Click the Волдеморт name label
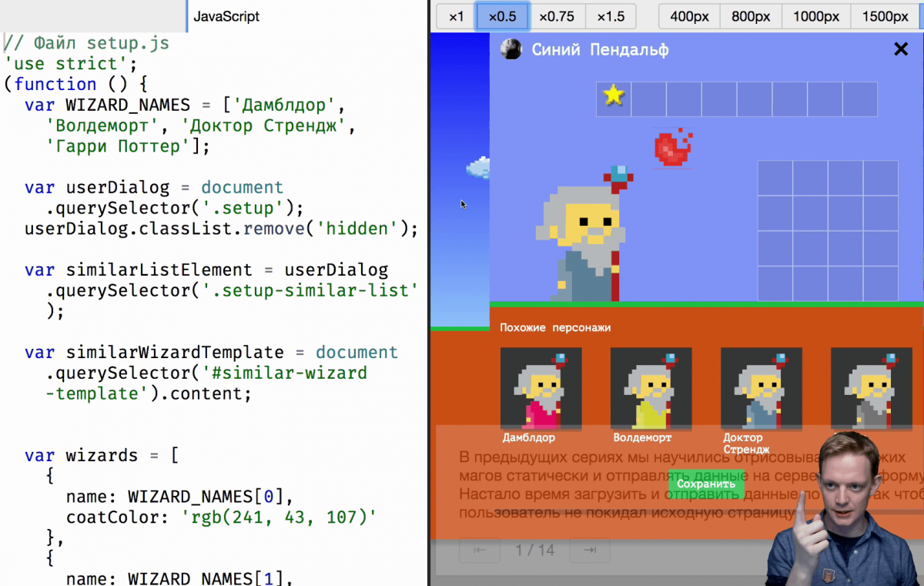 [x=642, y=437]
